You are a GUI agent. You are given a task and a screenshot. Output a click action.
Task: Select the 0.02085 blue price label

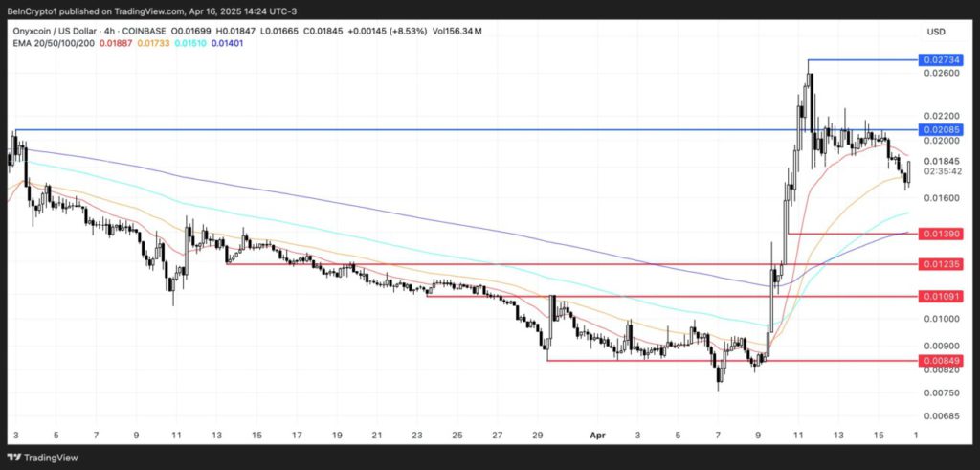point(940,130)
